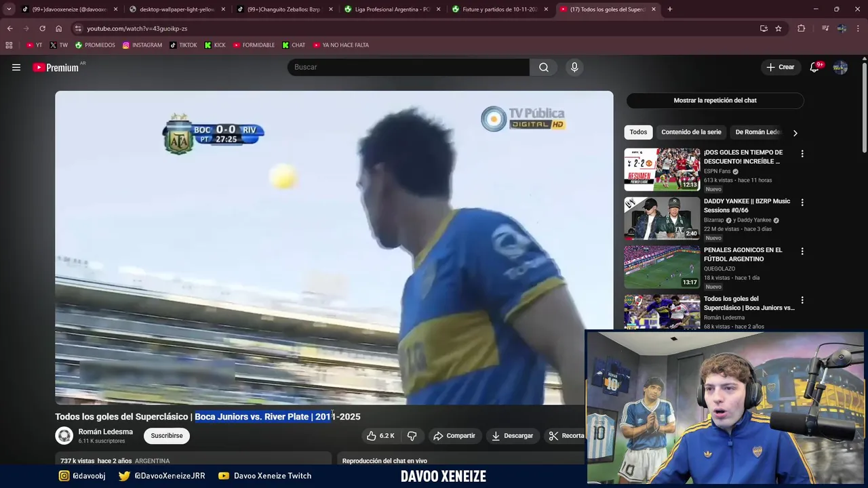The width and height of the screenshot is (868, 488).
Task: Start voice search with microphone icon
Action: [x=574, y=67]
